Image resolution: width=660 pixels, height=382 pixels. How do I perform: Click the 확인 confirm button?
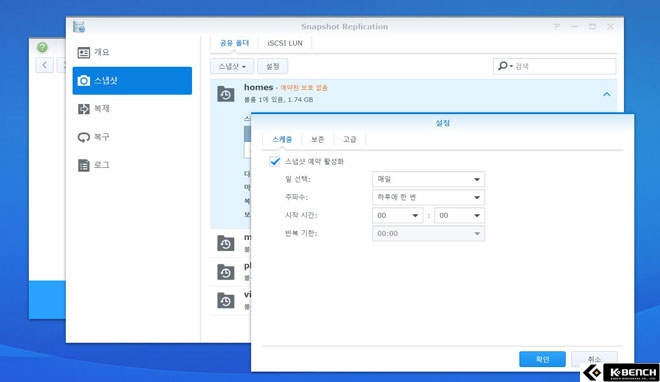pos(542,359)
